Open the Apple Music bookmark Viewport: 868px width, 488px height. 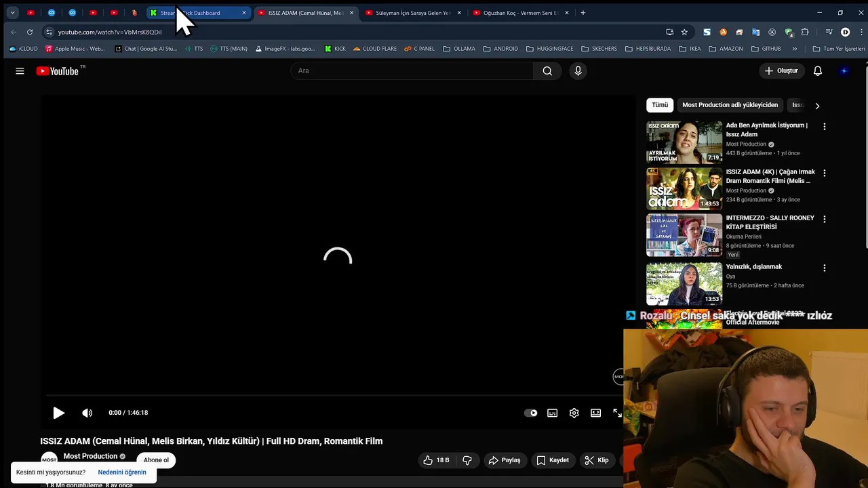[75, 49]
